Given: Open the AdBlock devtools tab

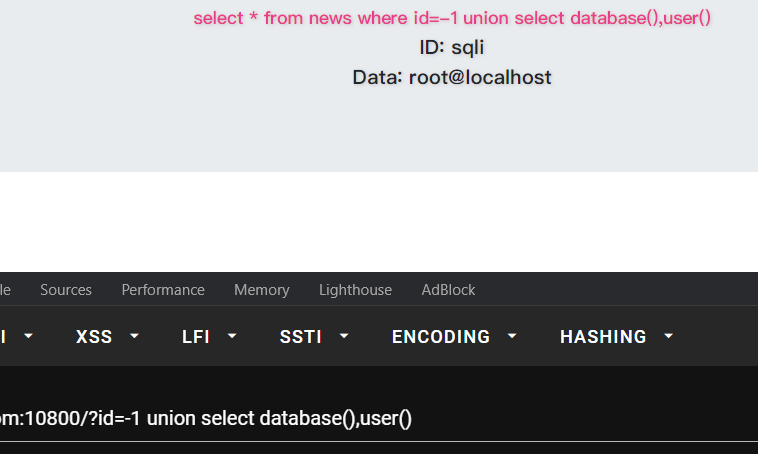Looking at the screenshot, I should tap(448, 290).
